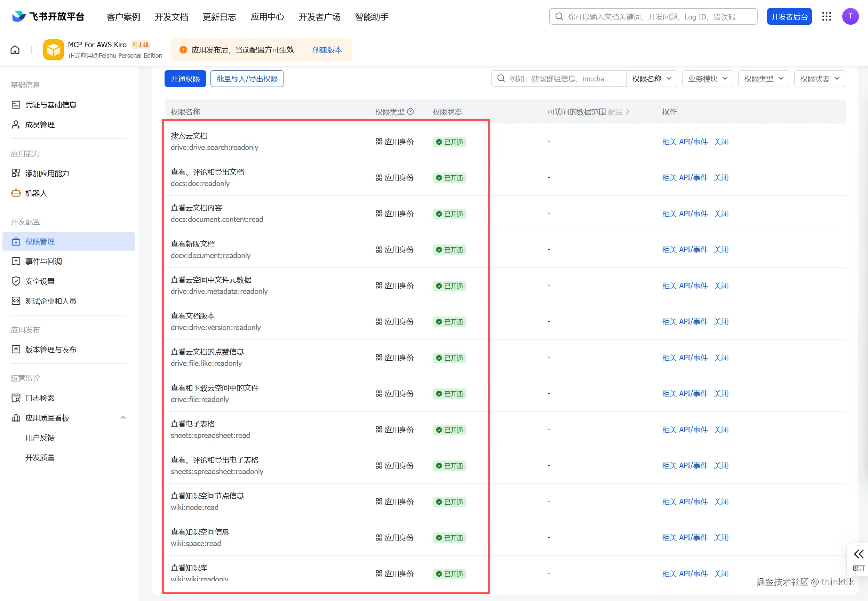Open the apps grid icon
This screenshot has height=601, width=868.
click(x=826, y=17)
